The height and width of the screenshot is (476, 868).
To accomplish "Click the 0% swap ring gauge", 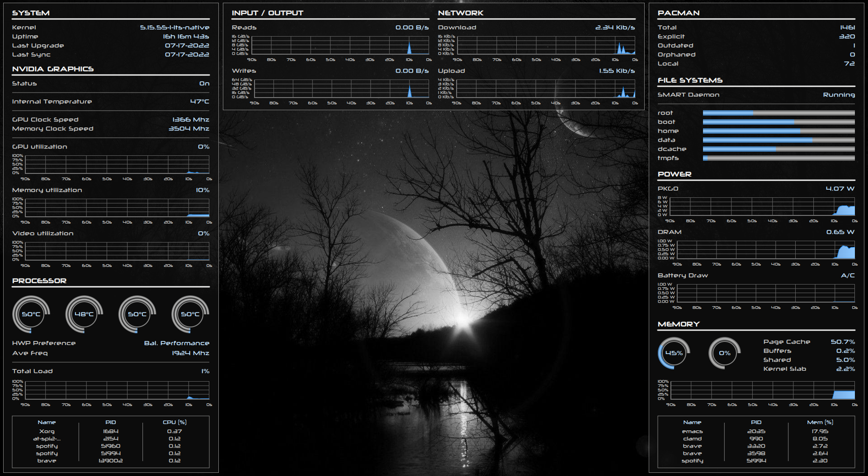I will click(724, 353).
